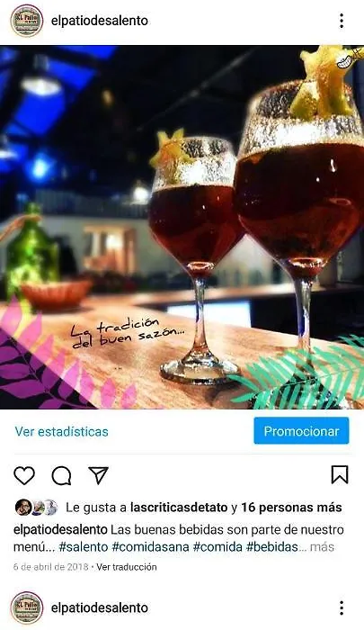Click Ver traducción under the caption
364x630 pixels.
[x=127, y=567]
